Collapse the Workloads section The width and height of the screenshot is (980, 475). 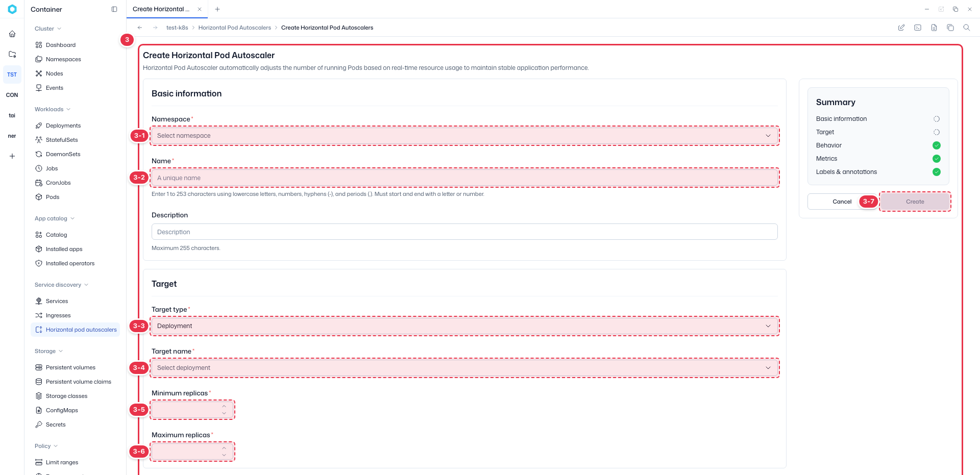coord(53,109)
